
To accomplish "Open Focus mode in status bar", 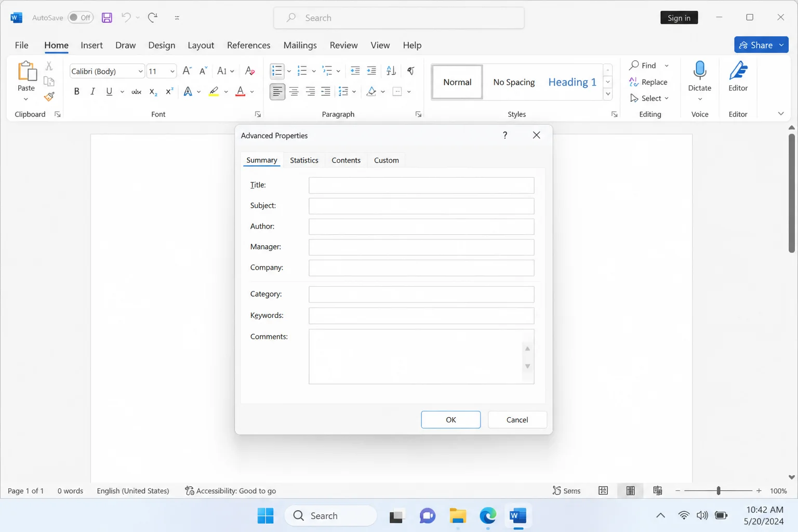I will 566,490.
